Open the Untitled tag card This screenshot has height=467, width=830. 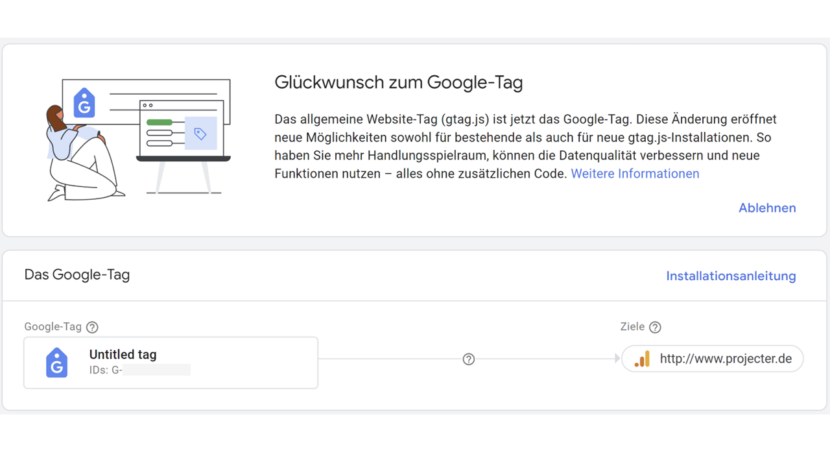pyautogui.click(x=171, y=363)
